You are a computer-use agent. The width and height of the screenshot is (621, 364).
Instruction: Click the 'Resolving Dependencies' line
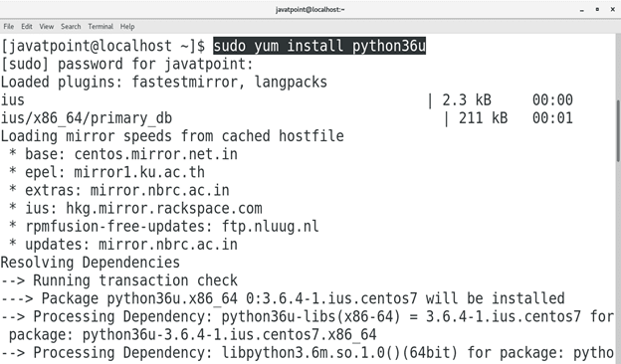coord(91,263)
